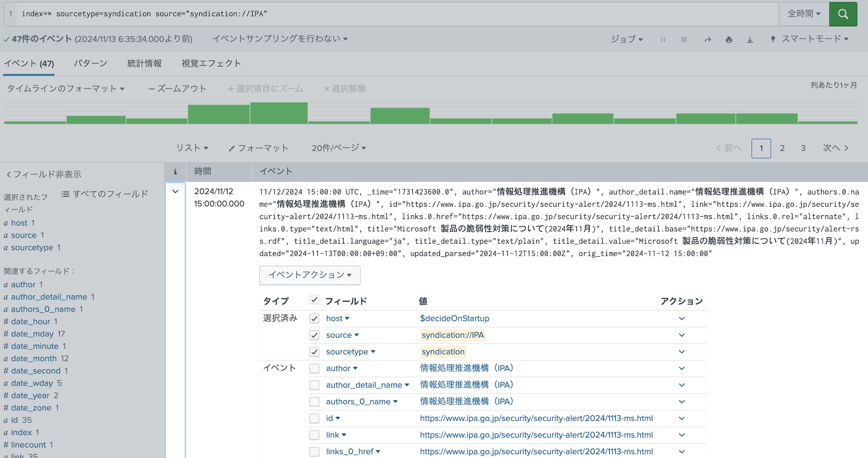Go to next page with 次へ
The image size is (868, 458).
click(835, 148)
